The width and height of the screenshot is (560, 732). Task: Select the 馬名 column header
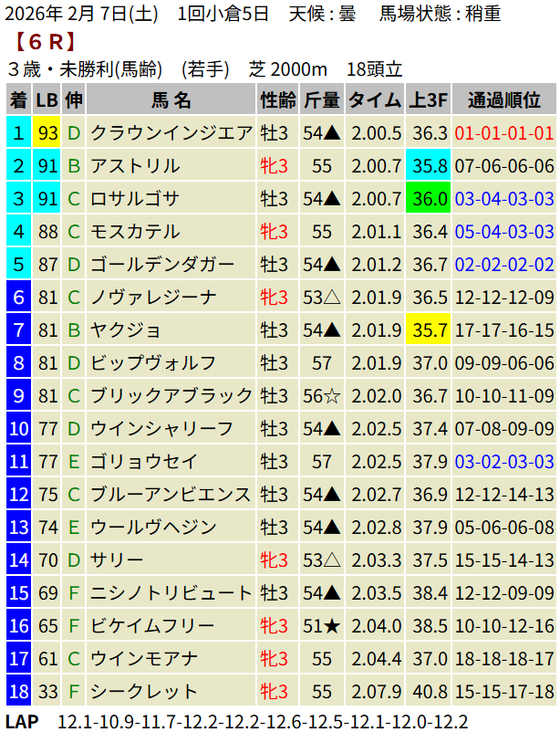(x=171, y=100)
